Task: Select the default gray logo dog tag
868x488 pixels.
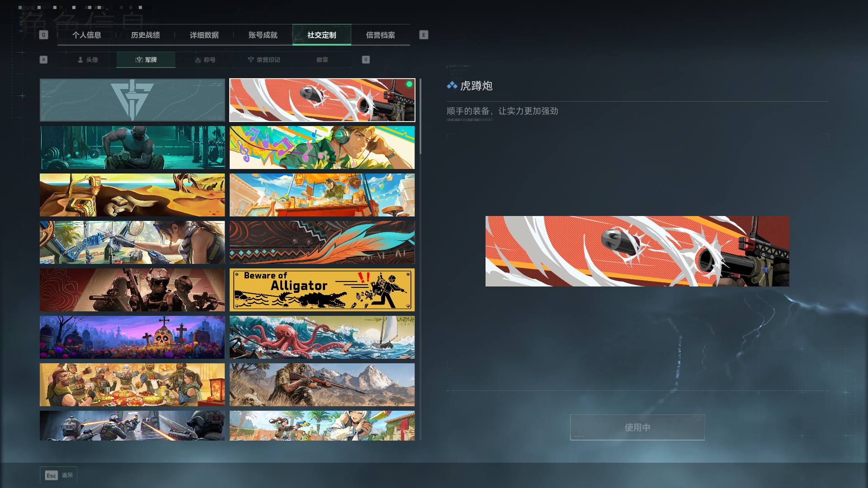Action: tap(132, 100)
